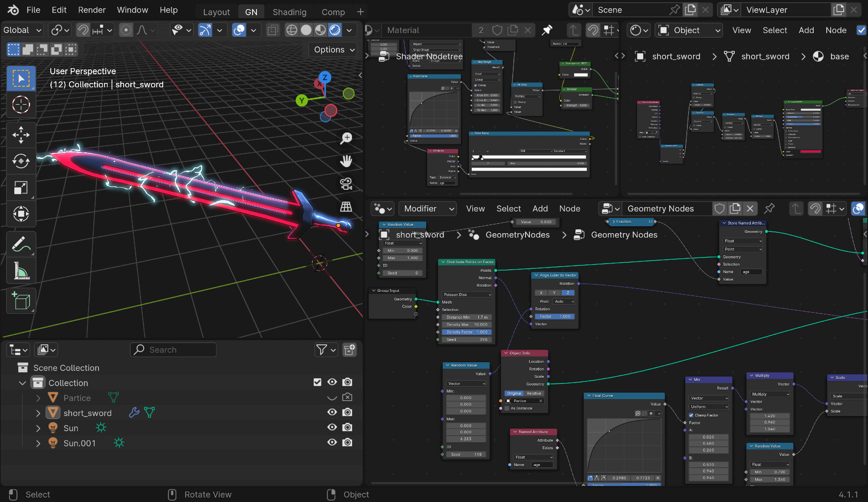The width and height of the screenshot is (868, 502).
Task: Open the Modifier type dropdown
Action: [x=428, y=209]
